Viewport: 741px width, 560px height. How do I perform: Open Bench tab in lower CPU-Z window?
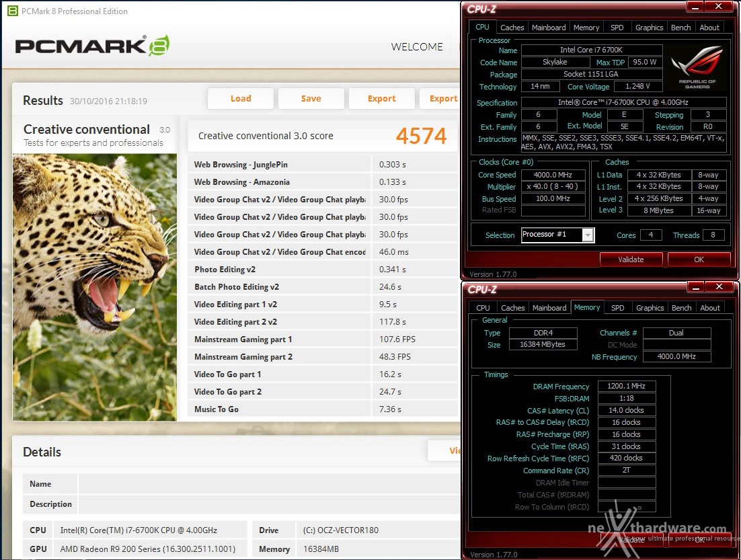tap(681, 308)
